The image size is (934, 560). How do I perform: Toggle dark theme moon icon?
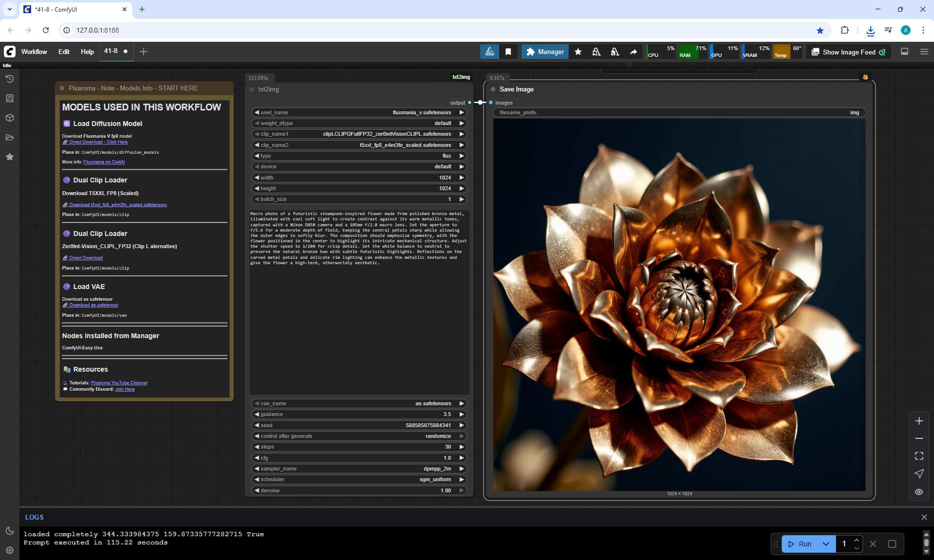pyautogui.click(x=10, y=531)
